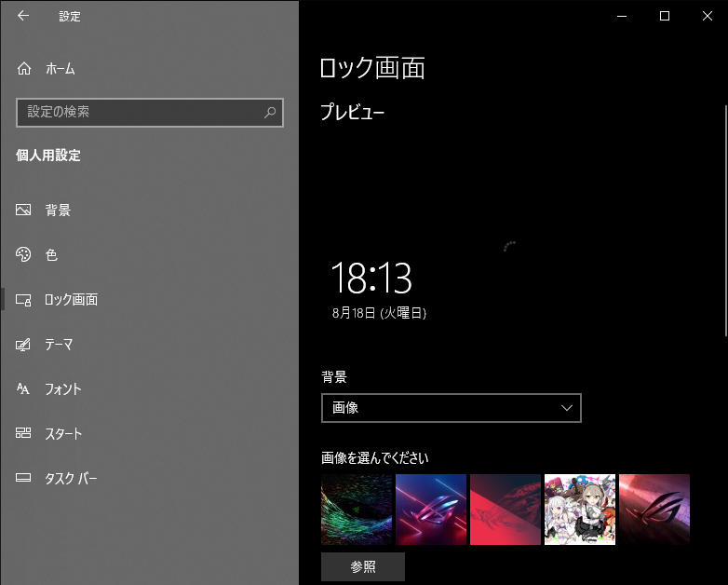Click the back arrow in Settings
The image size is (728, 585).
(23, 16)
